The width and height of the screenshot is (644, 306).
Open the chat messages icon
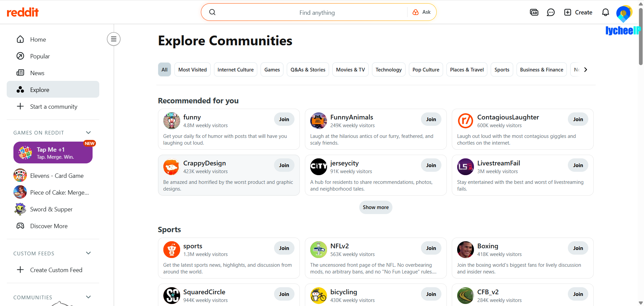pyautogui.click(x=551, y=12)
